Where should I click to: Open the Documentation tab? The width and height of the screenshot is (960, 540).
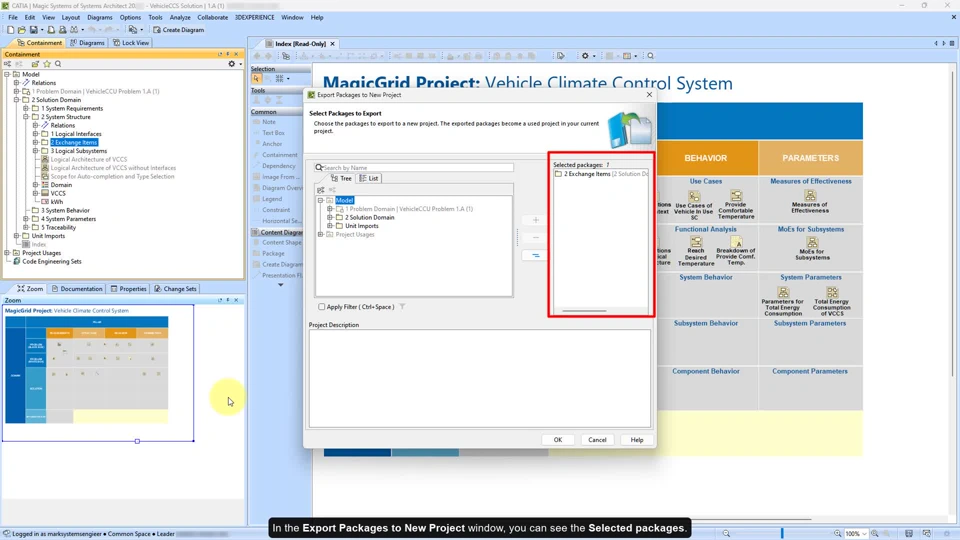tap(77, 288)
